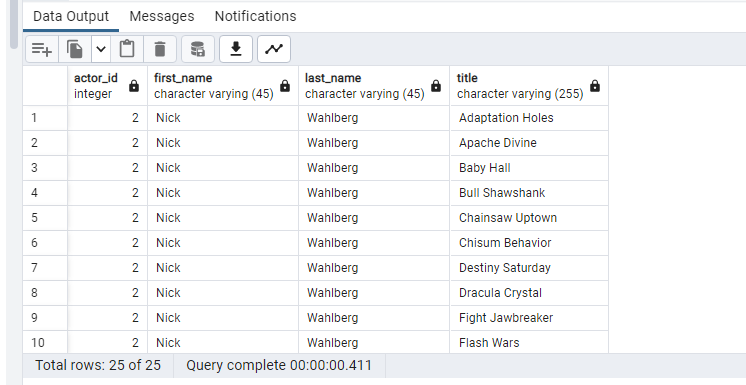Click the Copy icon in toolbar
The height and width of the screenshot is (385, 746).
click(75, 49)
